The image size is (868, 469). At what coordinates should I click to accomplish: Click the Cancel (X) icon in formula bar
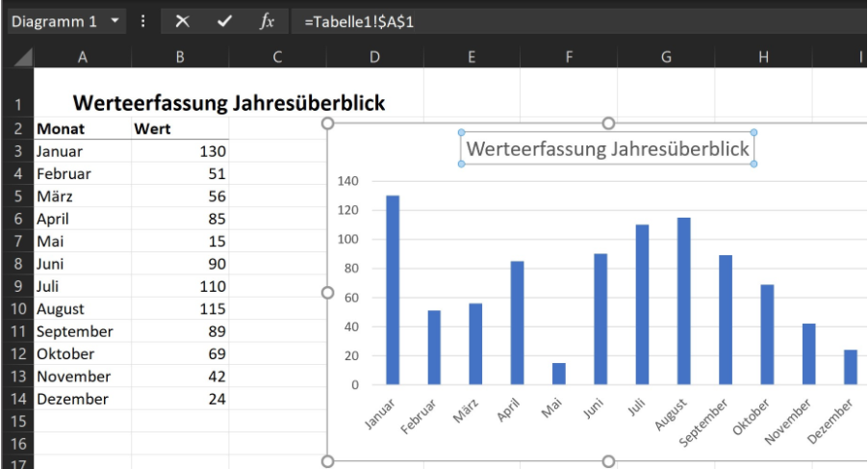(182, 20)
